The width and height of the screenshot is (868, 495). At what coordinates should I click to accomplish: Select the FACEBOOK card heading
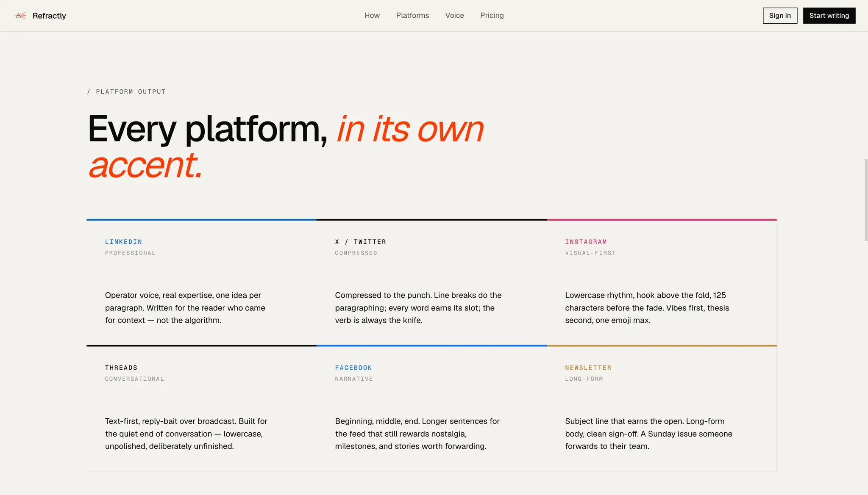(x=353, y=368)
